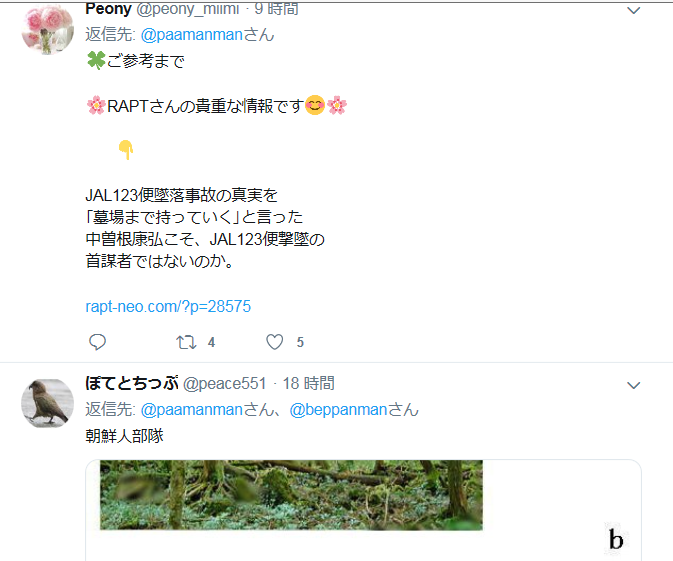
Task: Retweet Peony's tweet about JAL123
Action: pos(186,342)
